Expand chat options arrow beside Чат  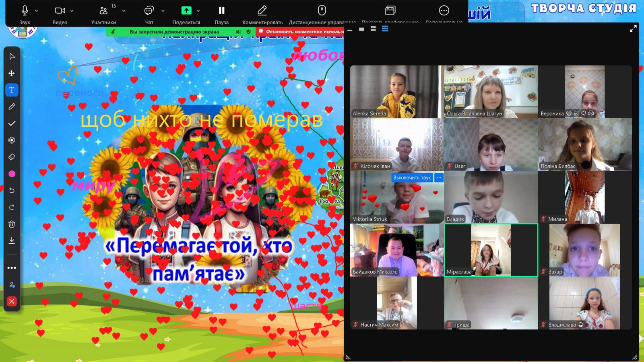pyautogui.click(x=163, y=11)
